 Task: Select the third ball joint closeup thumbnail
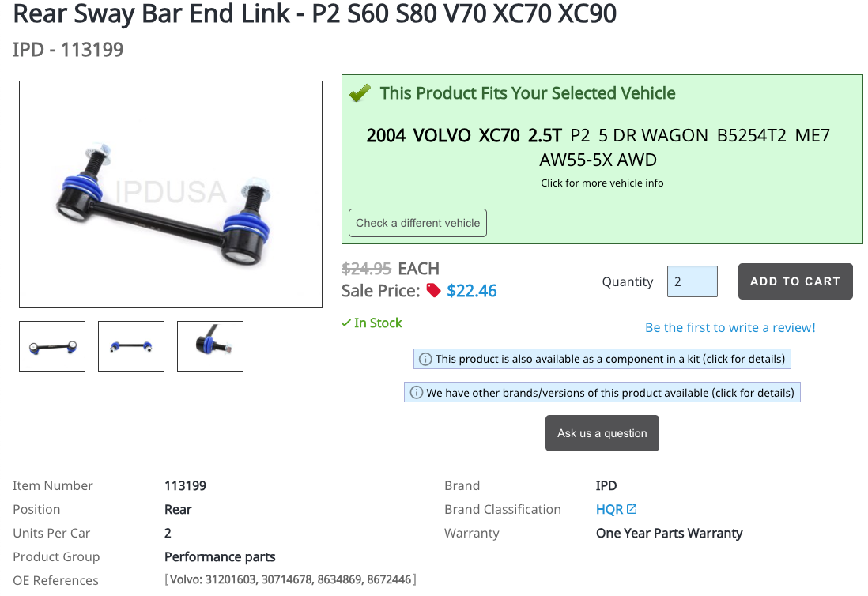[210, 346]
